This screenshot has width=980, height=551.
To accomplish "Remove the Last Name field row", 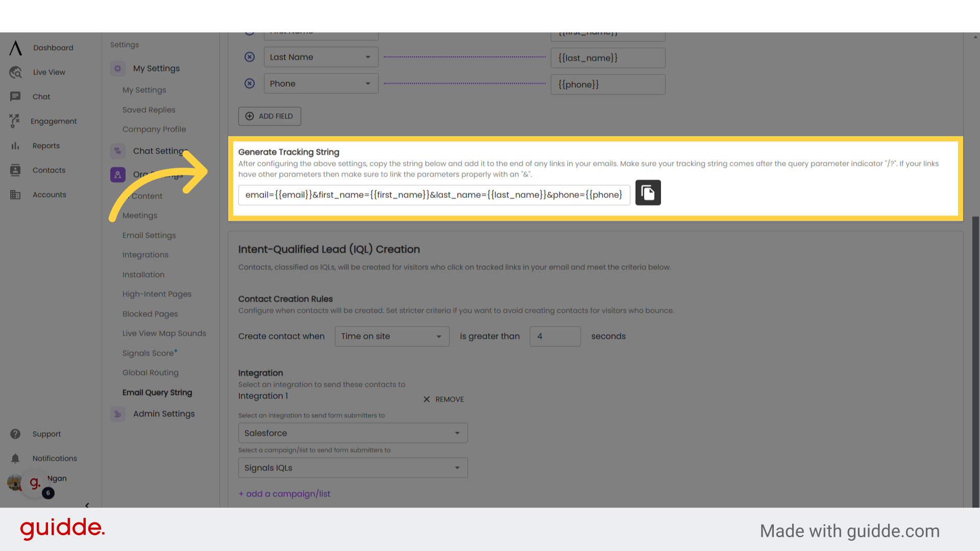I will 250,57.
